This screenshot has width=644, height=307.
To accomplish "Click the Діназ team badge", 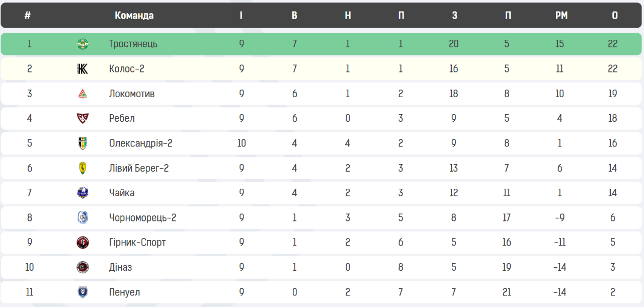I will click(x=83, y=267).
